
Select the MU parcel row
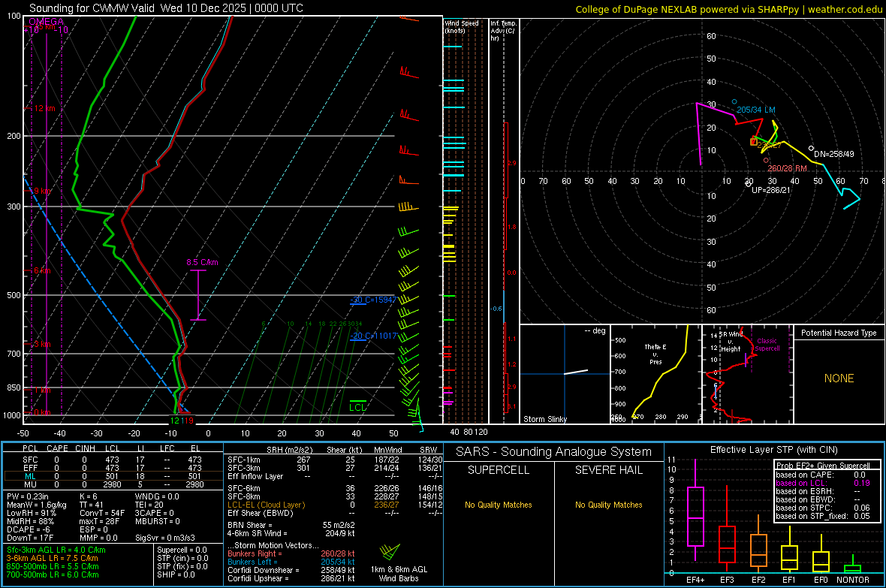[113, 484]
